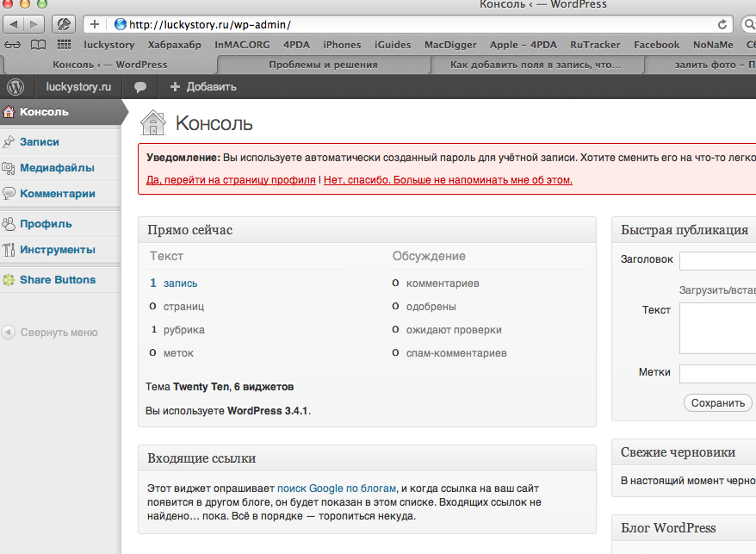Viewport: 756px width, 554px height.
Task: Click the спам-комментариев link
Action: pyautogui.click(x=456, y=353)
